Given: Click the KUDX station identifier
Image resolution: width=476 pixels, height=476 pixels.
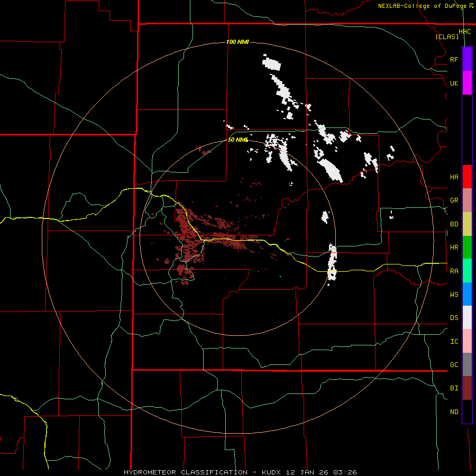Looking at the screenshot, I should point(271,472).
